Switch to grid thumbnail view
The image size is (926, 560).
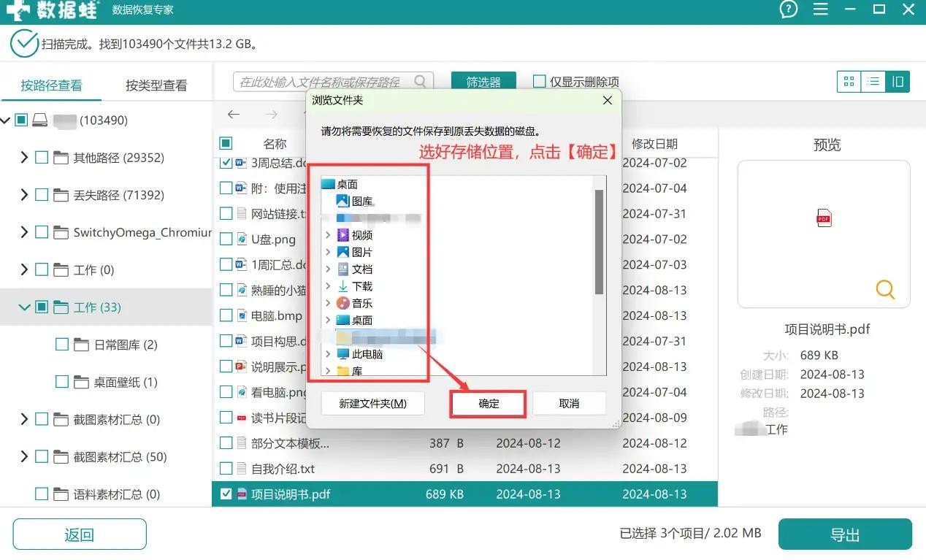coord(849,82)
